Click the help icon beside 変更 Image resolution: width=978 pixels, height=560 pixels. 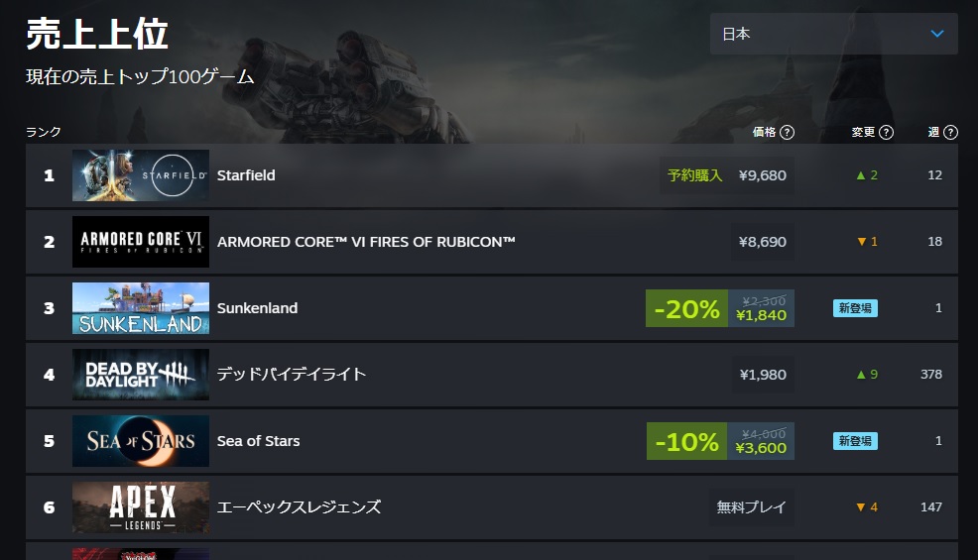pyautogui.click(x=887, y=132)
